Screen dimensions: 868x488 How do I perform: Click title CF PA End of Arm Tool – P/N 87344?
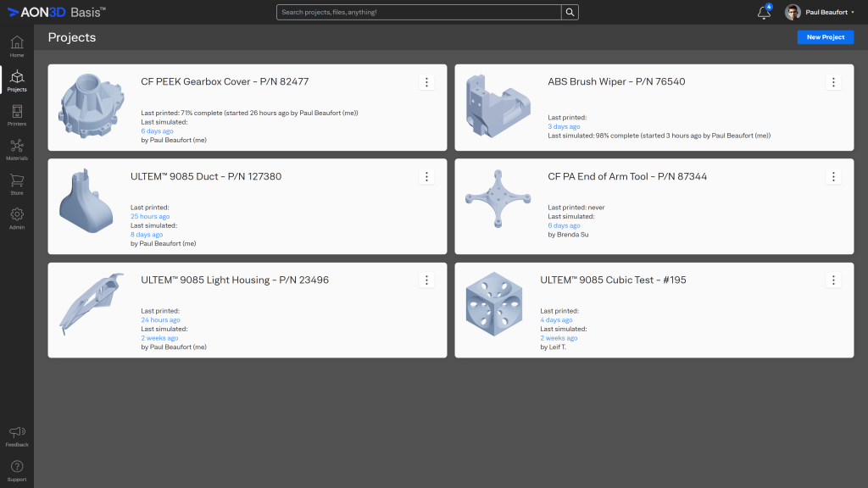point(627,176)
